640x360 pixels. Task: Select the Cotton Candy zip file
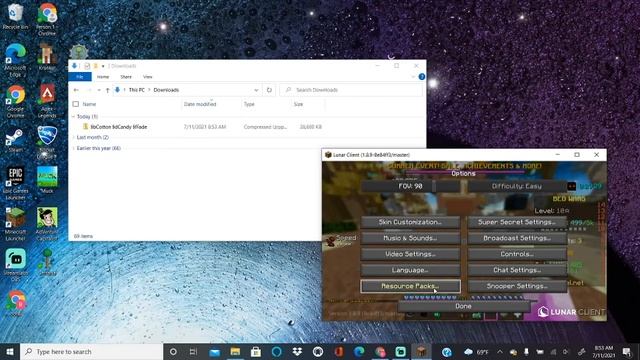pos(118,127)
